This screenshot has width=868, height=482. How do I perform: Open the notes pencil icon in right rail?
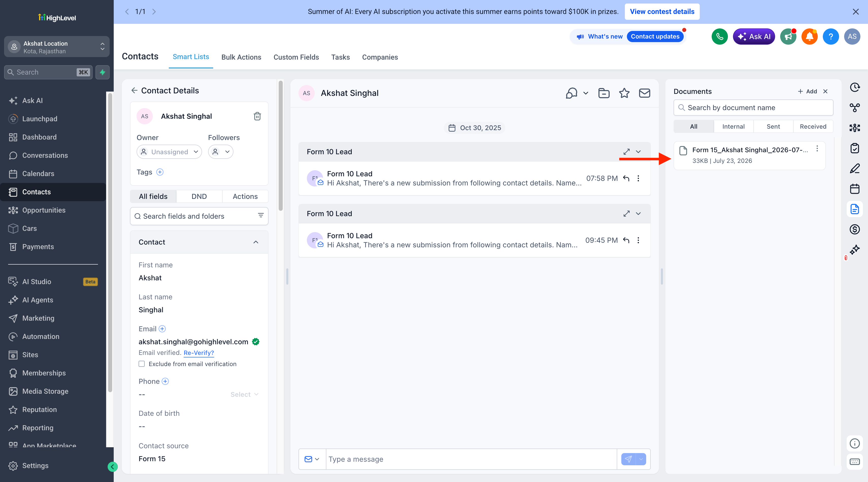855,168
